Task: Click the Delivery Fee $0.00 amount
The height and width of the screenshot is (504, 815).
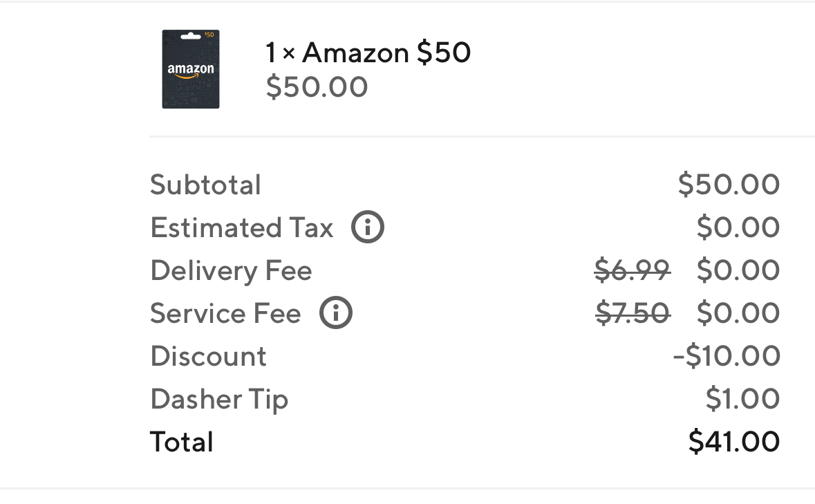Action: 738,270
